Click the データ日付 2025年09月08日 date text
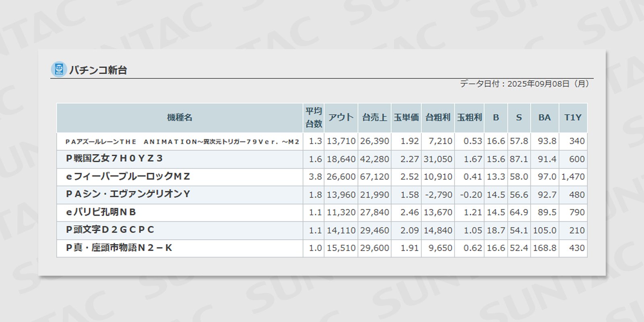 click(x=524, y=84)
